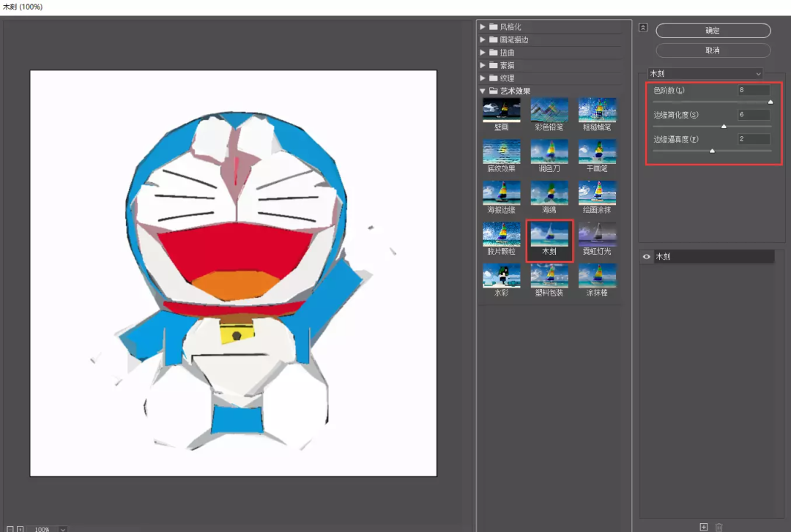This screenshot has width=791, height=532.
Task: Expand the 素描 filter folder arrow
Action: (x=483, y=65)
